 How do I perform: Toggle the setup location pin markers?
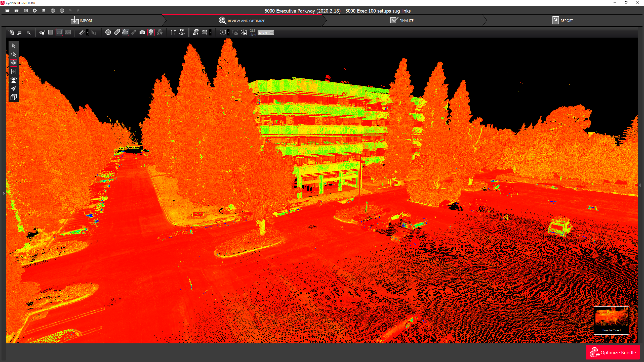coord(151,32)
